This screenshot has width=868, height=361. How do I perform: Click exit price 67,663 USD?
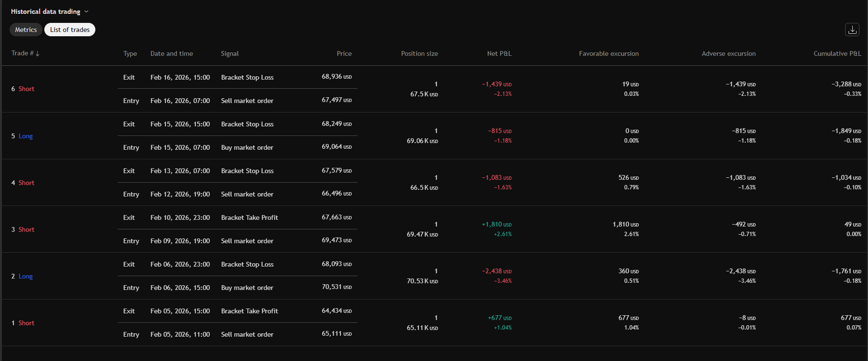click(337, 217)
